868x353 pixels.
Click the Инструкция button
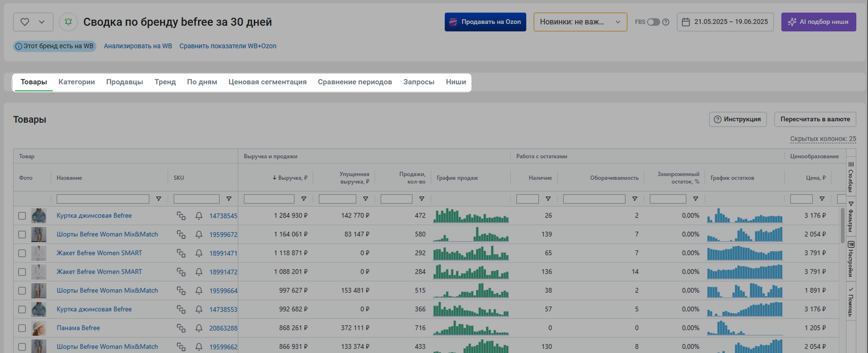[738, 119]
